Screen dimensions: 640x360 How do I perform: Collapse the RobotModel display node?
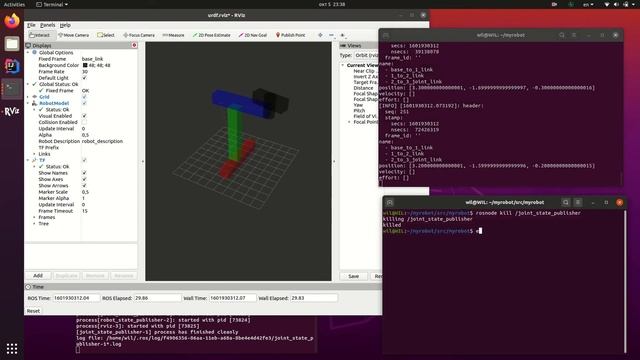tap(28, 103)
